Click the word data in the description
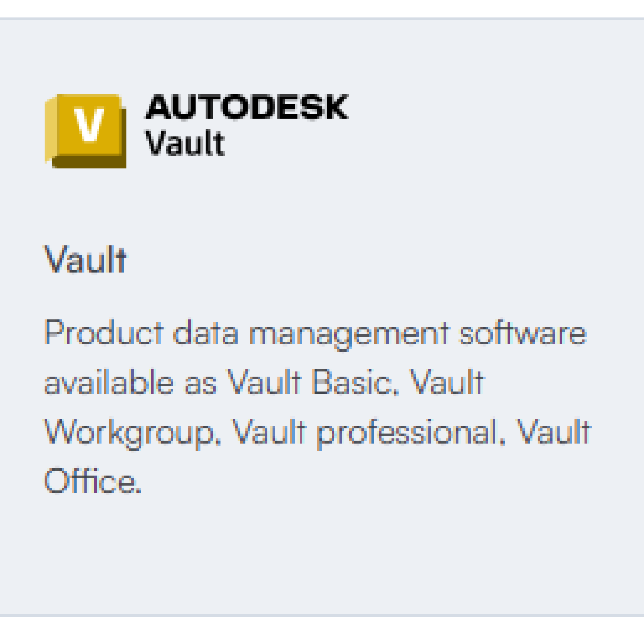This screenshot has width=644, height=644. (206, 333)
